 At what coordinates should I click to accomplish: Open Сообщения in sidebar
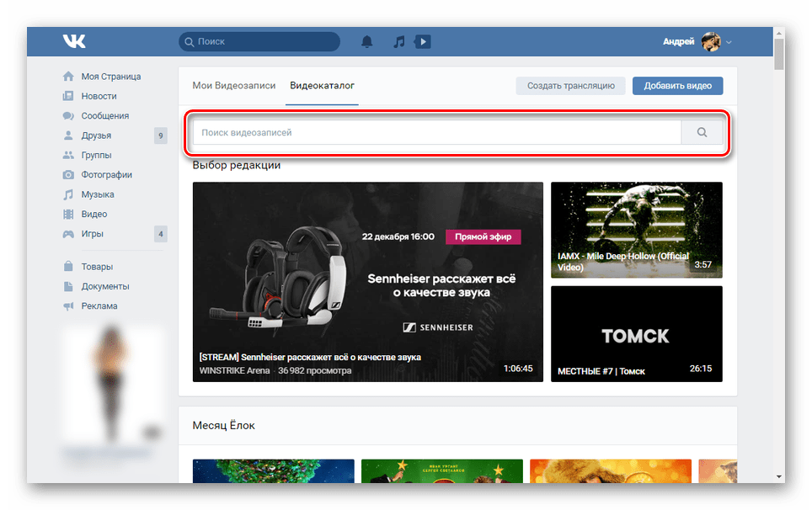pos(105,116)
